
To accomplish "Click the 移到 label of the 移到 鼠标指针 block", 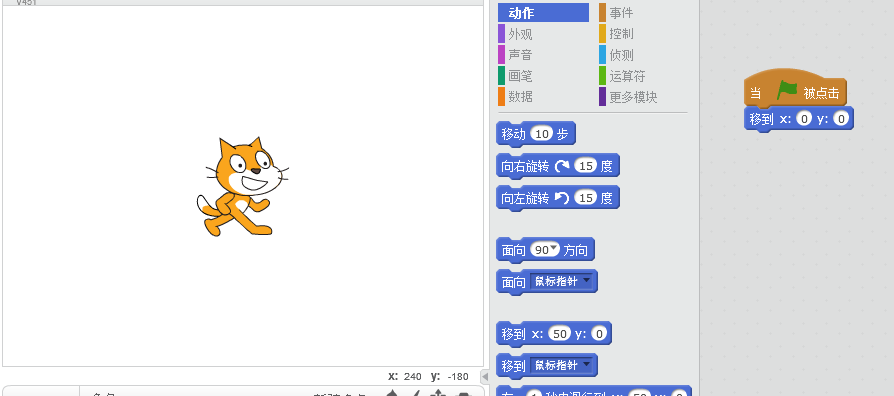I will (513, 365).
